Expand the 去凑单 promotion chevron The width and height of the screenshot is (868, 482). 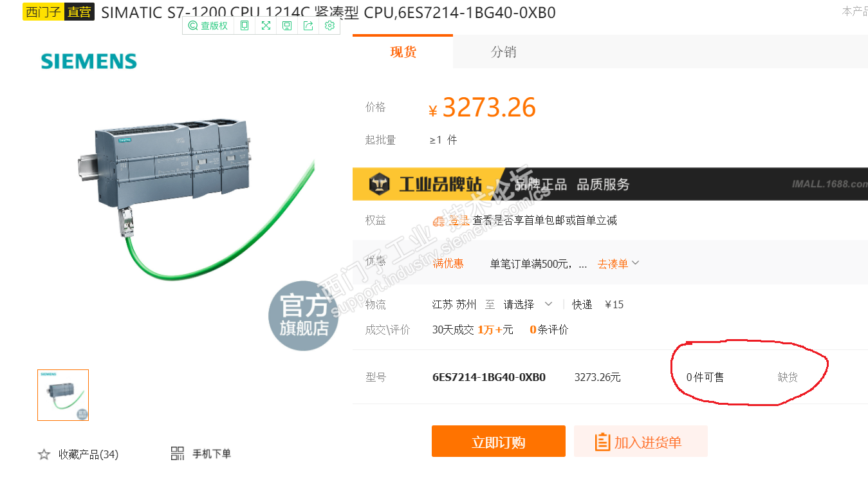coord(636,263)
